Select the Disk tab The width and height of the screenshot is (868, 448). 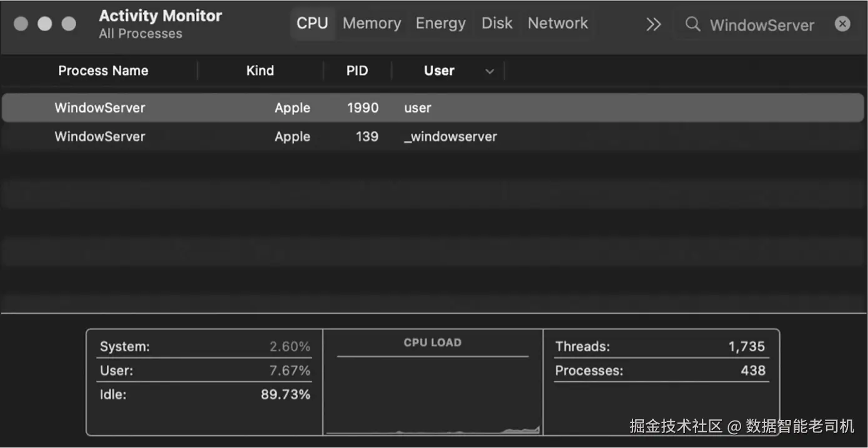click(497, 24)
